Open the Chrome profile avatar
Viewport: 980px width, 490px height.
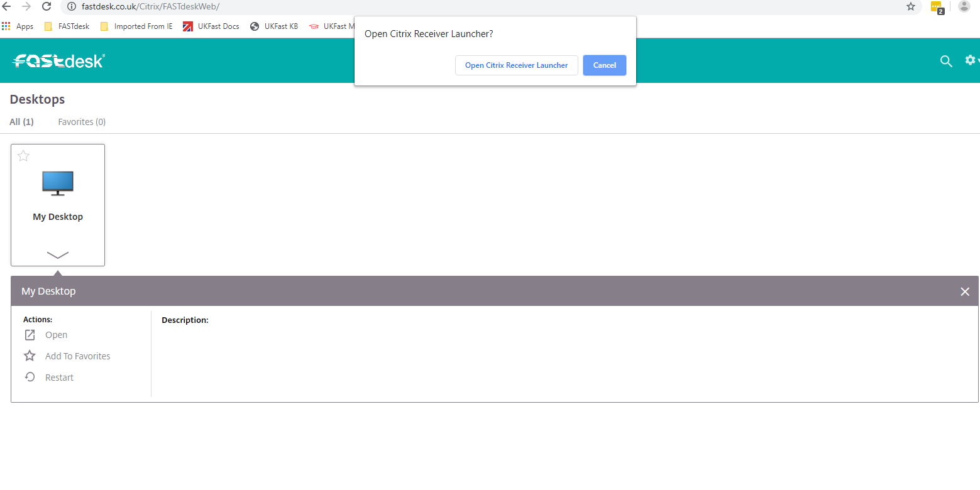click(964, 6)
